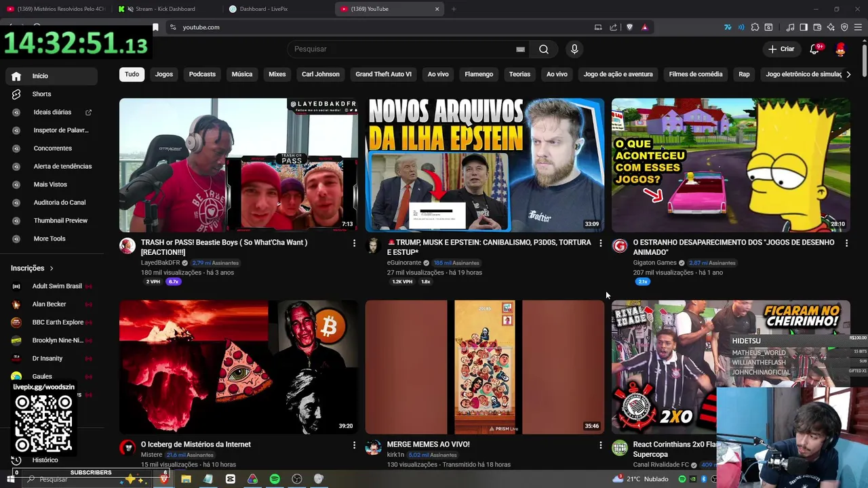Viewport: 868px width, 488px height.
Task: Open Thumbnail Preview tool in sidebar
Action: (x=52, y=220)
